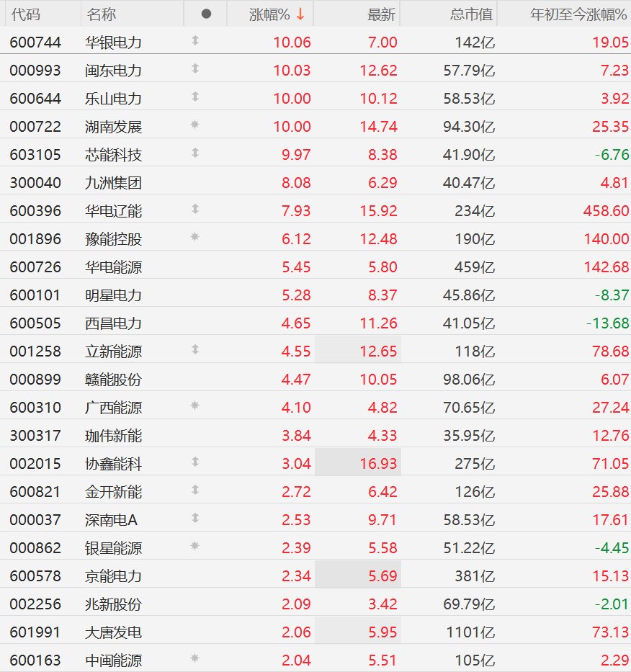The image size is (631, 672).
Task: Click the marker icon in 协鑫能科 row
Action: (195, 462)
